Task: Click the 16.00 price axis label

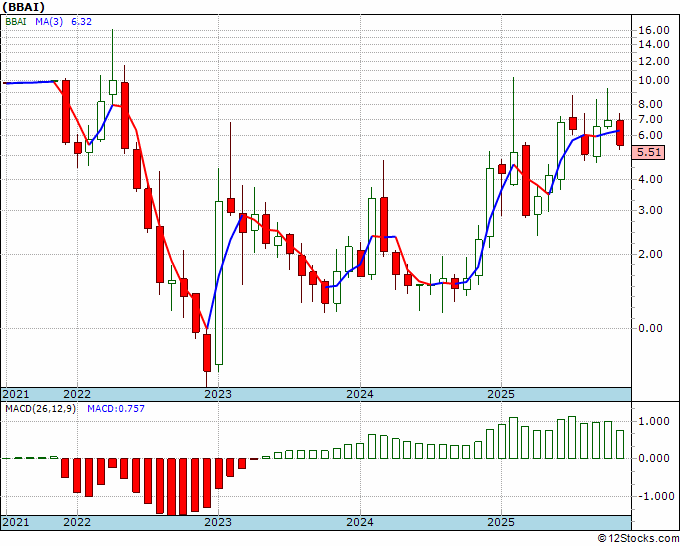Action: tap(654, 30)
